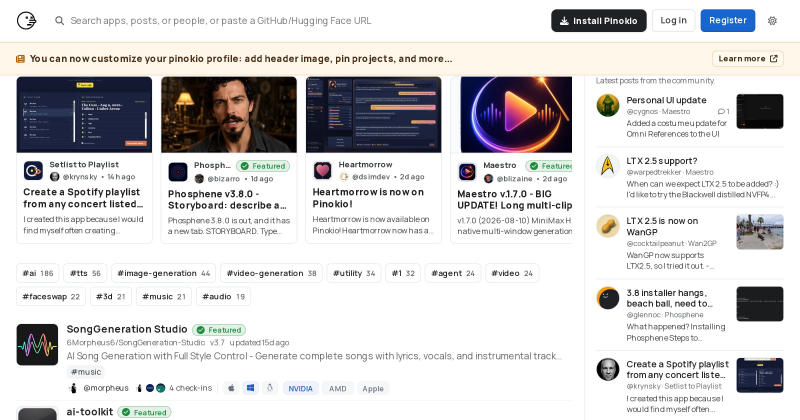Viewport: 800px width, 420px height.
Task: Filter by the #music tag with count 21
Action: point(164,297)
